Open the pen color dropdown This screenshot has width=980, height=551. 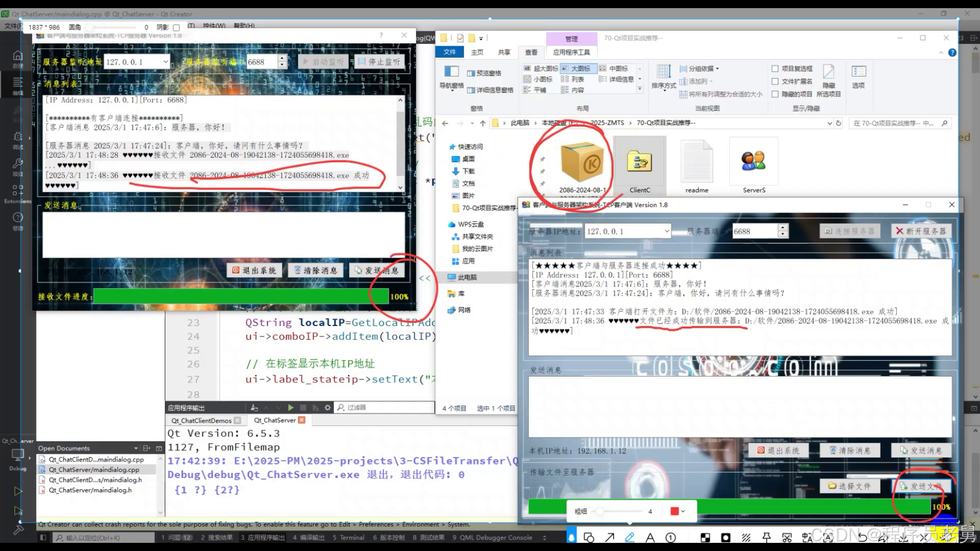pyautogui.click(x=683, y=511)
